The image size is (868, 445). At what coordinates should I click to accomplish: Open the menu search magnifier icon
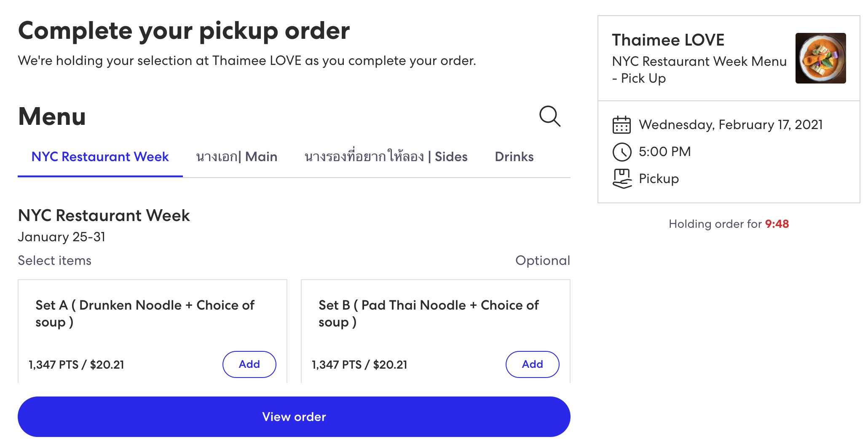point(549,116)
